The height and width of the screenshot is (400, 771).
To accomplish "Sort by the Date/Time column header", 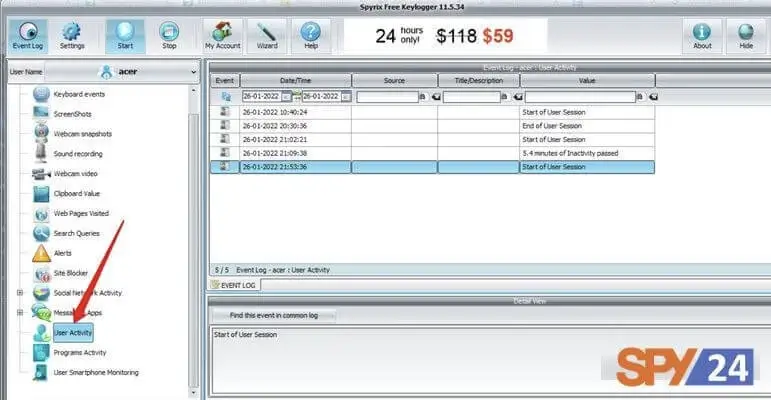I will pos(296,81).
